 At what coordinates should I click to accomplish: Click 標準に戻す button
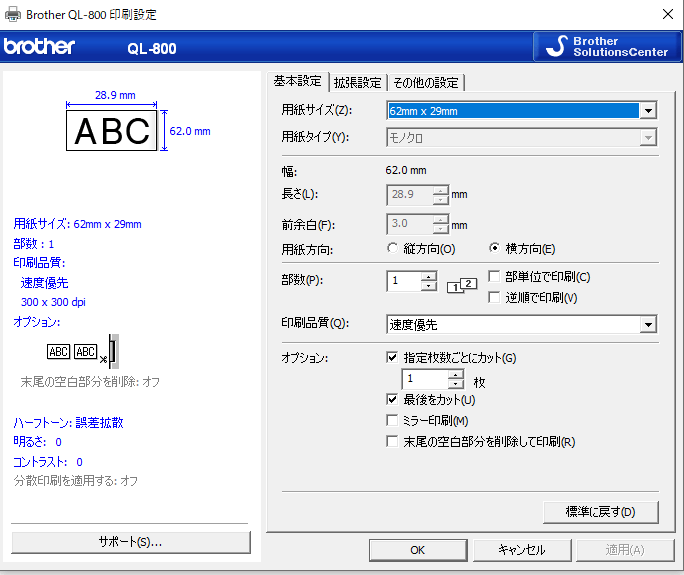click(x=601, y=512)
